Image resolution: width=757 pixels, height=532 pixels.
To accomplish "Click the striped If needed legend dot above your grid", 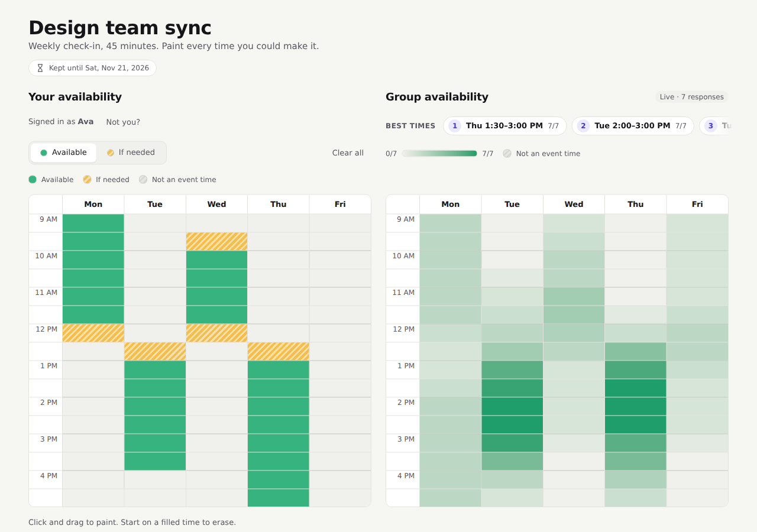I will pos(87,180).
